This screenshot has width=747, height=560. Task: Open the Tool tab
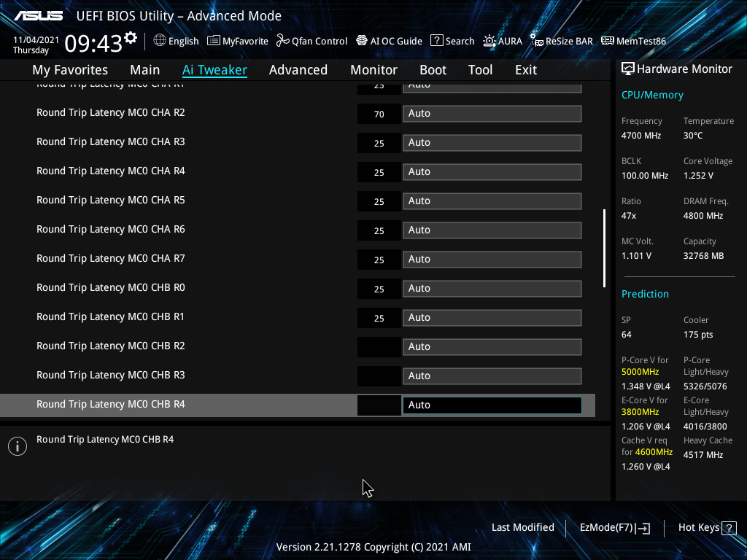(x=480, y=69)
